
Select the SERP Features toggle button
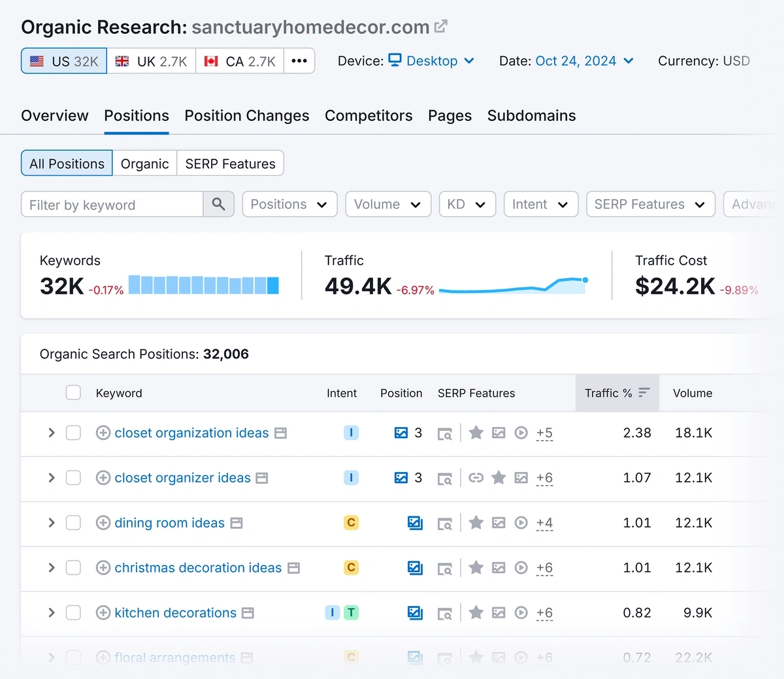231,163
